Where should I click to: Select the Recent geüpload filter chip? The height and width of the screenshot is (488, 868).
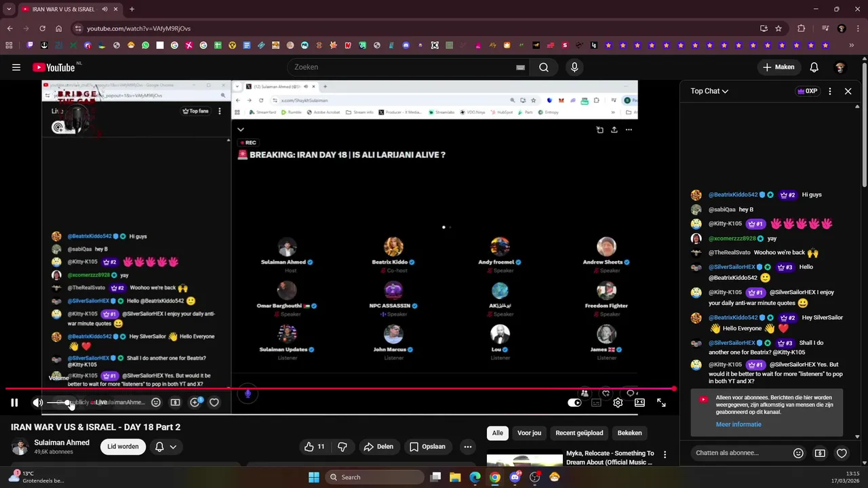click(579, 433)
